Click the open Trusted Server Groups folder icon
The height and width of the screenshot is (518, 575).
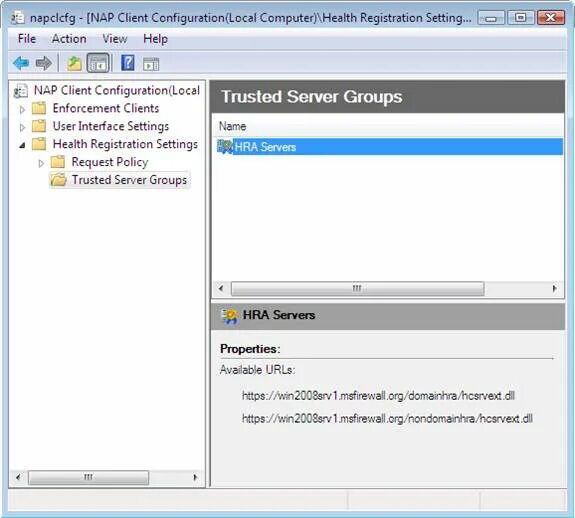click(58, 180)
